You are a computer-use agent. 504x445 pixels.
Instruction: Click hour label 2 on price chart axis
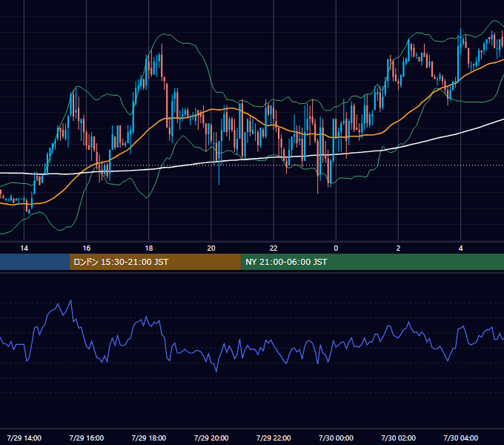[x=398, y=248]
